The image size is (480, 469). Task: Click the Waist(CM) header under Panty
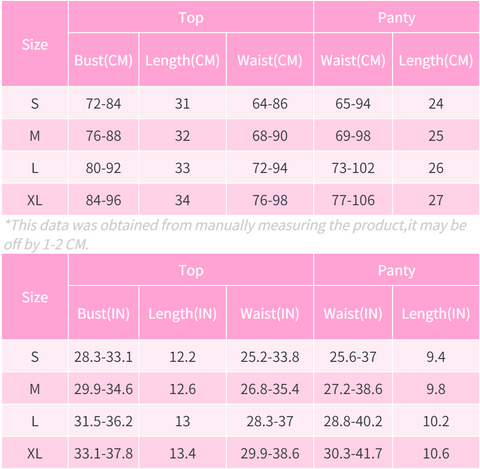coord(353,60)
